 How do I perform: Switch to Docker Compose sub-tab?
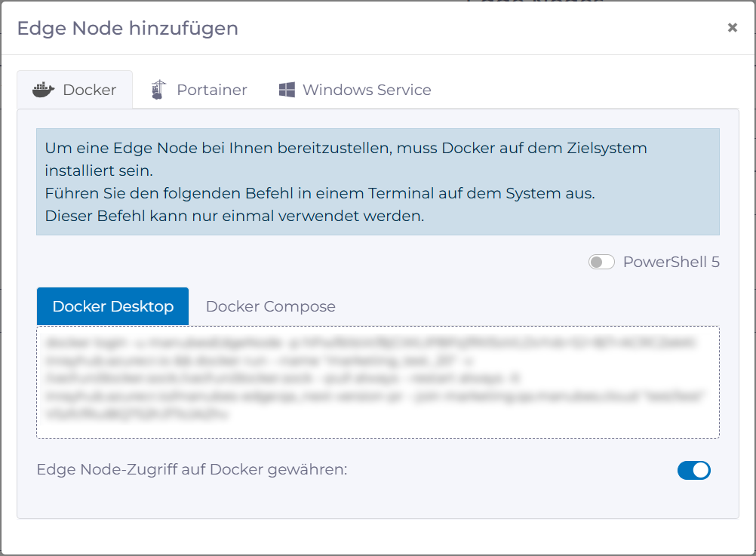270,306
